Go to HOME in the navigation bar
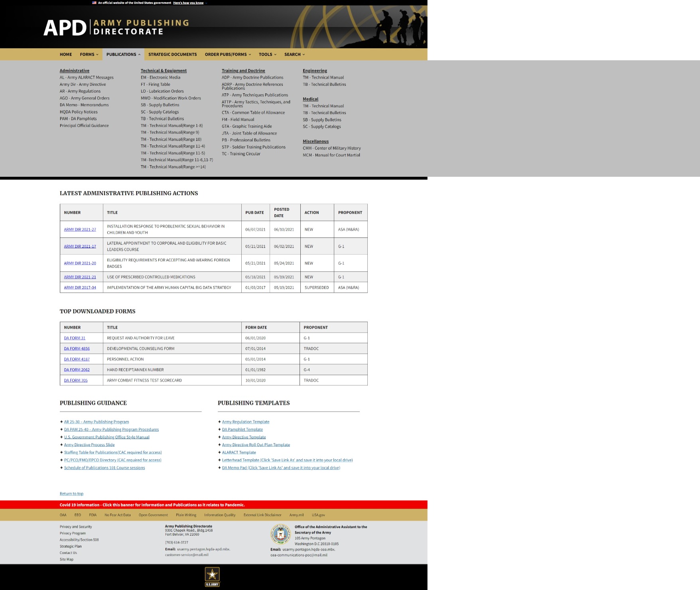The width and height of the screenshot is (700, 590). point(66,54)
